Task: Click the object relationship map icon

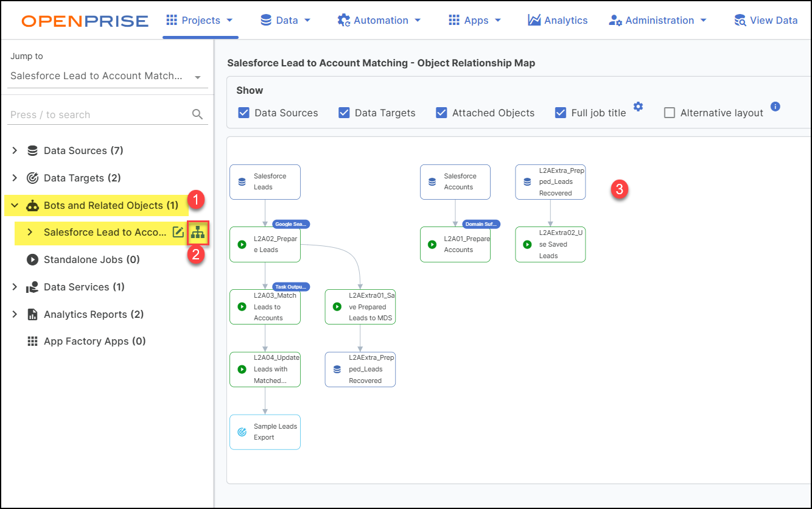Action: [x=198, y=233]
